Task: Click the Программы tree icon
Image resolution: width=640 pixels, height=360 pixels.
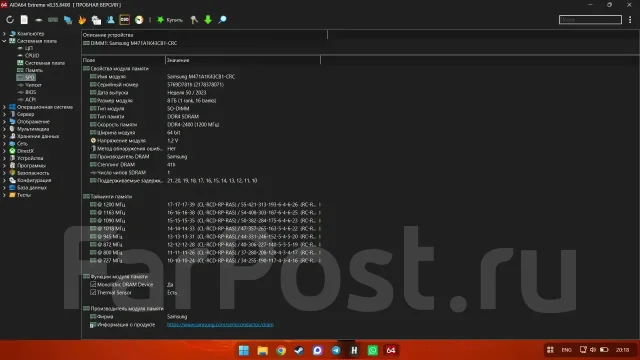Action: tap(12, 165)
